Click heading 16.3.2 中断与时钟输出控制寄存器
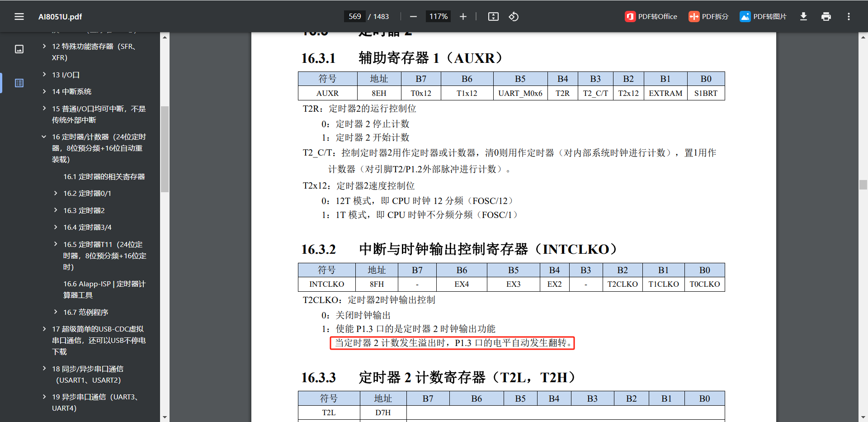The height and width of the screenshot is (422, 868). click(x=459, y=249)
